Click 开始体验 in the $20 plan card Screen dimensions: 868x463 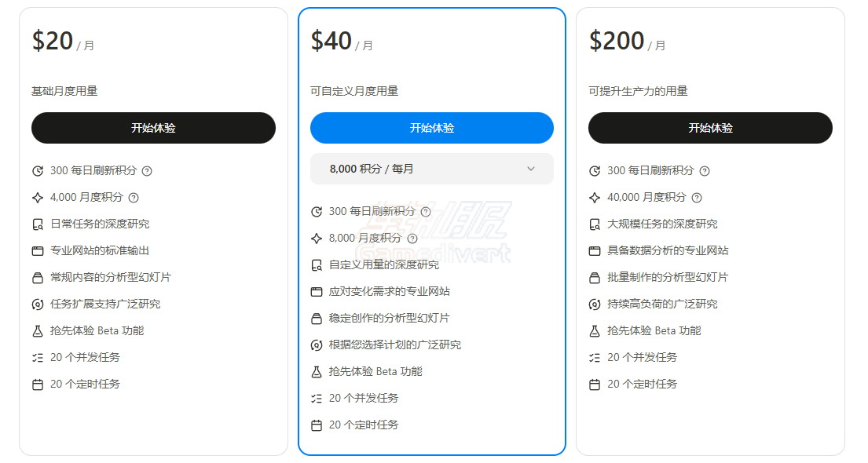pos(153,128)
